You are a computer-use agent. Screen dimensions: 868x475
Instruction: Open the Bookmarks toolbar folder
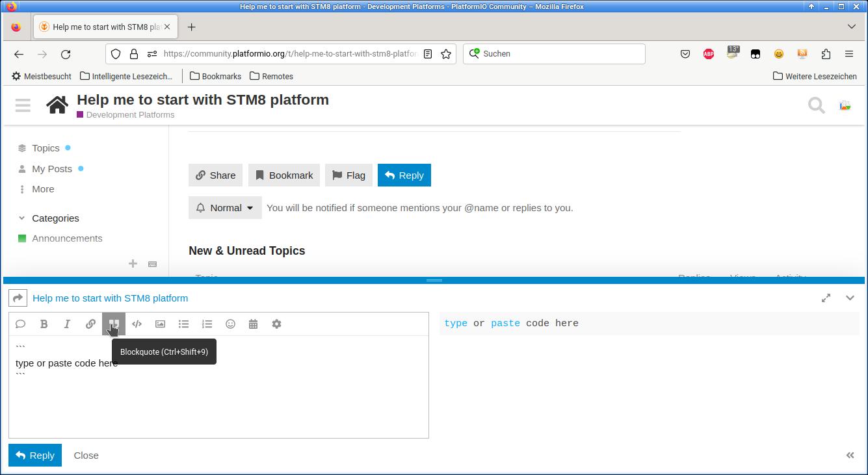coord(215,76)
